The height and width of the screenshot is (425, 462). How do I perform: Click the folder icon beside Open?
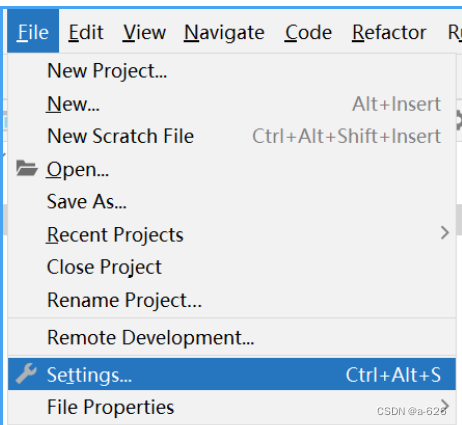pyautogui.click(x=27, y=168)
